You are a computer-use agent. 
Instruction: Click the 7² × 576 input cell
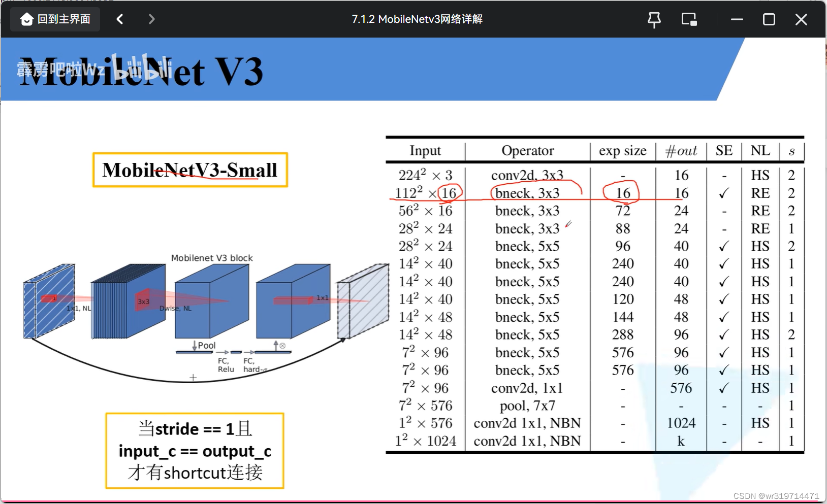pos(425,406)
